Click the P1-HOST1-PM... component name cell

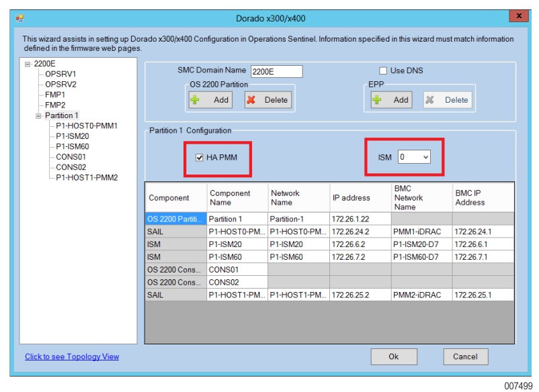click(237, 295)
